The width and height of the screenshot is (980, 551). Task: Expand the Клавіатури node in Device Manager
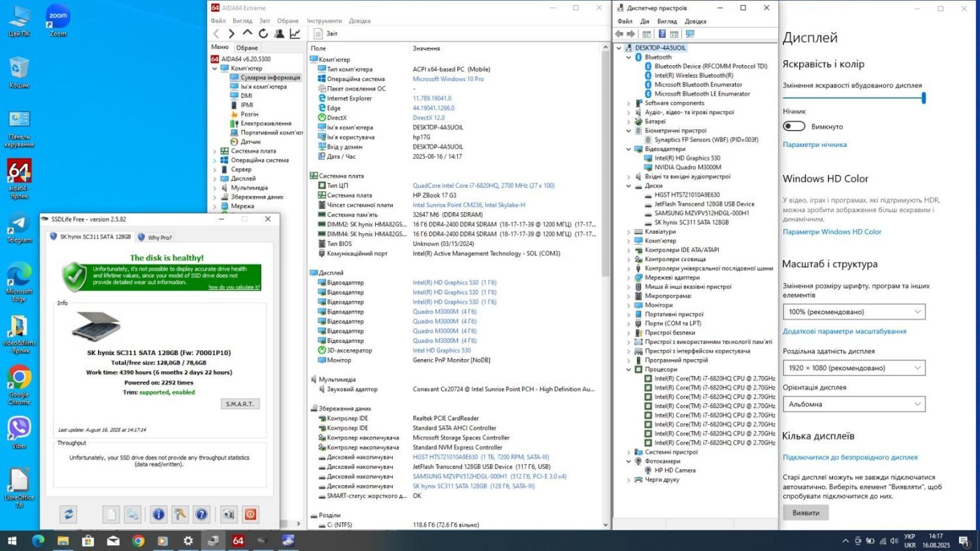(629, 232)
